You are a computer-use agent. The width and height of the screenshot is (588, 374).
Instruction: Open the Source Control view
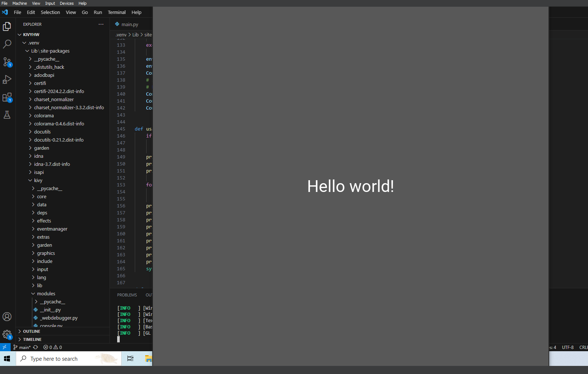pos(7,62)
